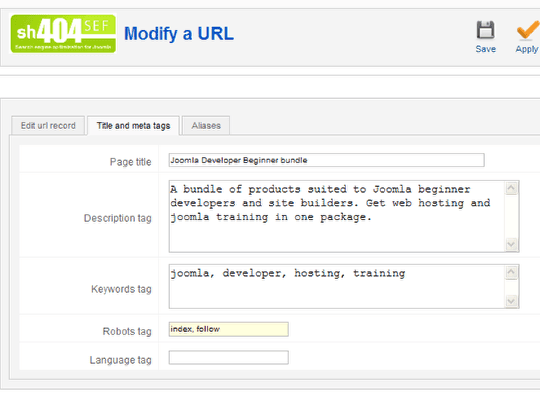The height and width of the screenshot is (410, 540).
Task: Select the Title and meta tags tab
Action: coord(133,126)
